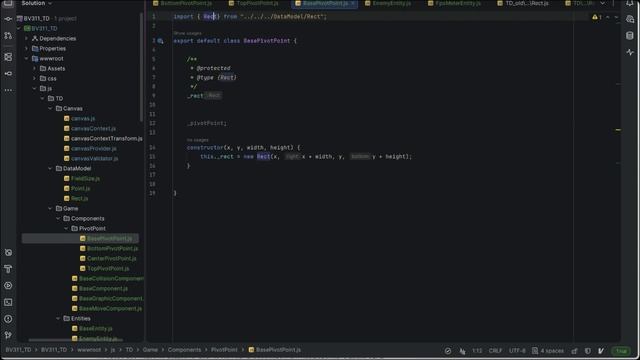Viewport: 640px width, 360px height.
Task: Click the 1:12 caret position in status bar
Action: click(477, 351)
